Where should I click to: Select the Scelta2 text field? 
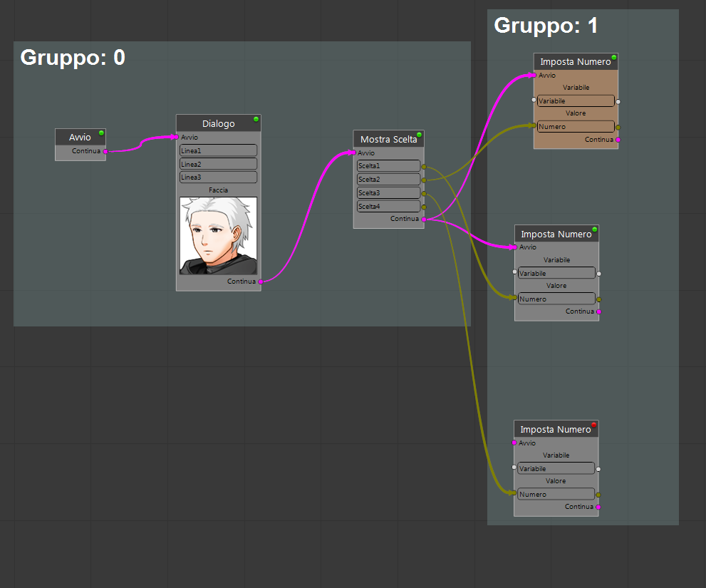tap(388, 180)
